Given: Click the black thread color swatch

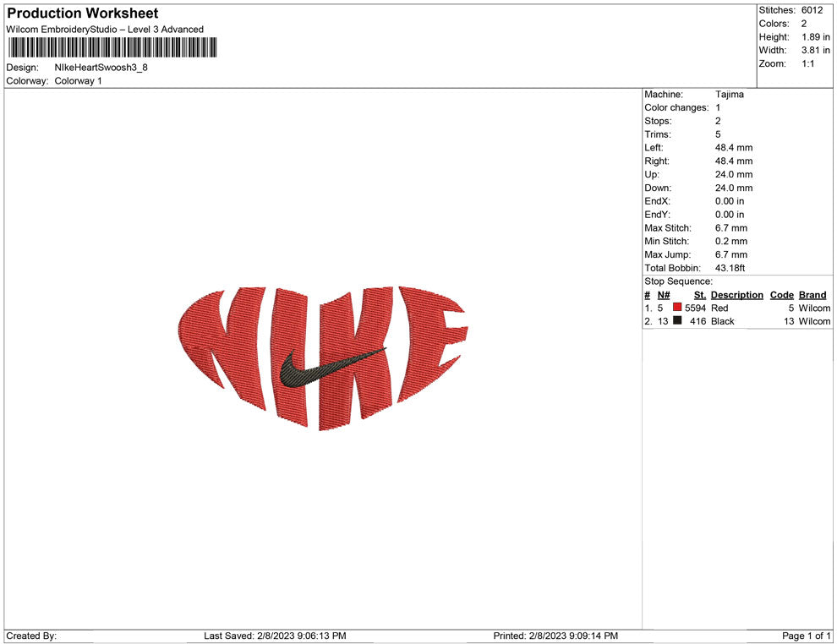Looking at the screenshot, I should [x=677, y=320].
